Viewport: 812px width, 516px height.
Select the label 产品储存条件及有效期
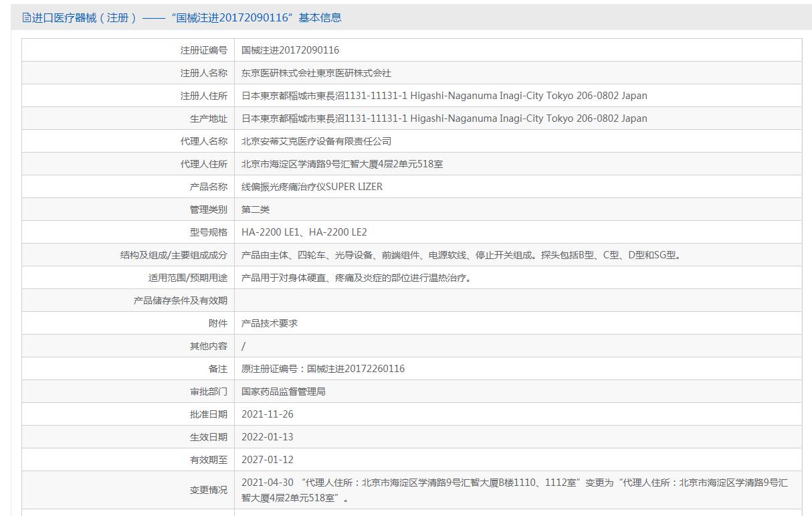tap(180, 300)
